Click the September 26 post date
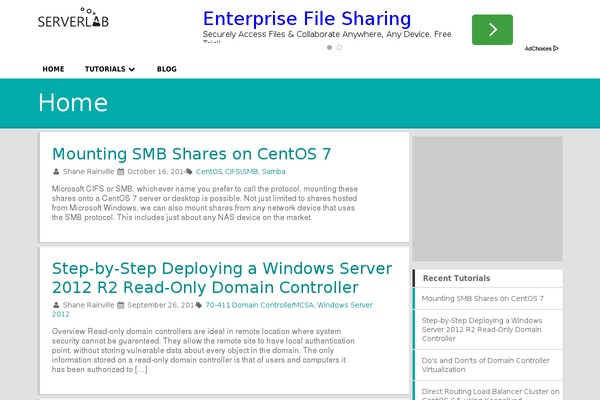 [x=161, y=305]
